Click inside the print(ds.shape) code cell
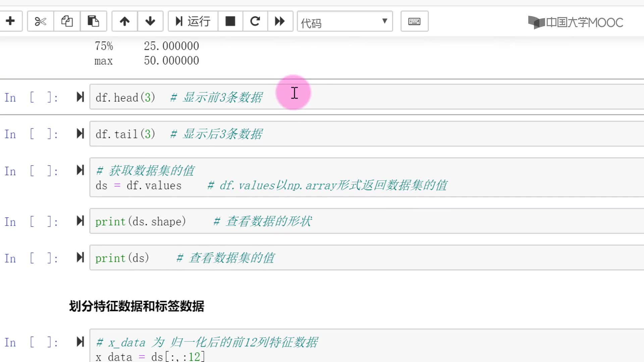The height and width of the screenshot is (362, 644). click(x=367, y=221)
